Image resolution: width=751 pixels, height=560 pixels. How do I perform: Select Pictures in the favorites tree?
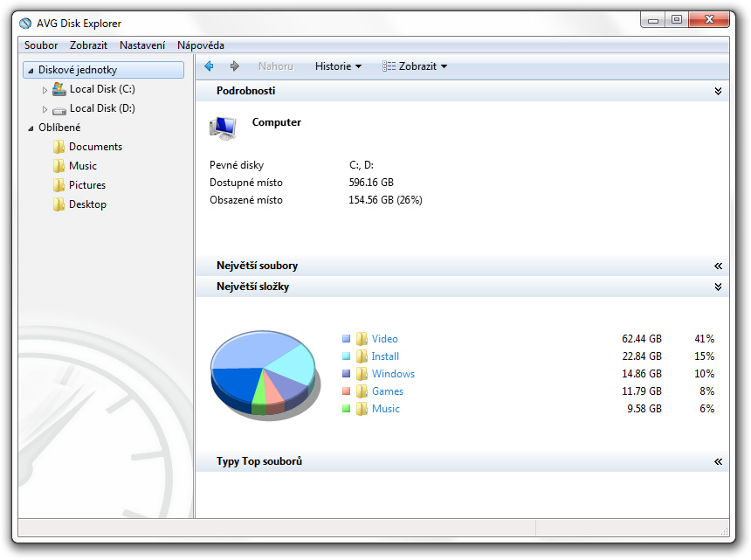click(x=87, y=185)
